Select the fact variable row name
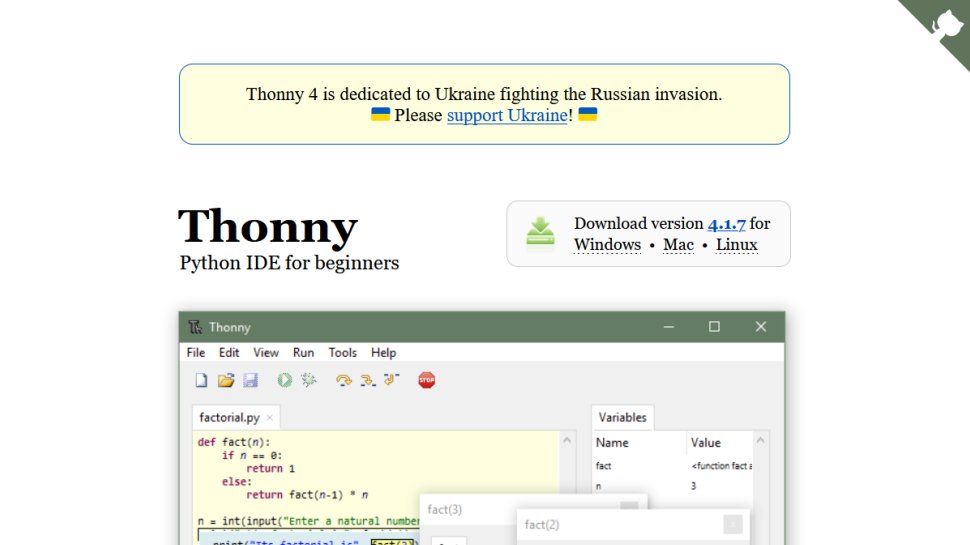This screenshot has width=970, height=545. point(603,466)
